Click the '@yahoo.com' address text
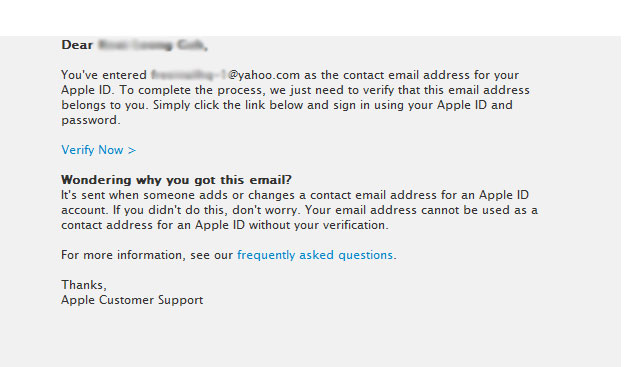This screenshot has height=367, width=640. [264, 76]
